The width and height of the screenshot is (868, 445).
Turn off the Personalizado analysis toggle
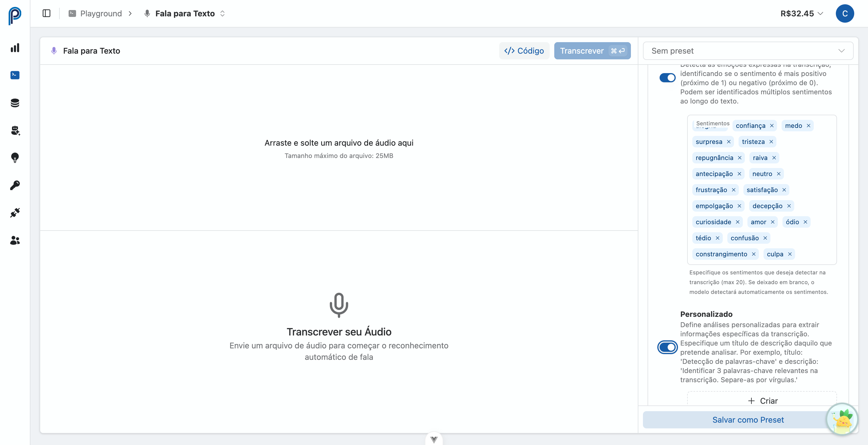tap(668, 348)
